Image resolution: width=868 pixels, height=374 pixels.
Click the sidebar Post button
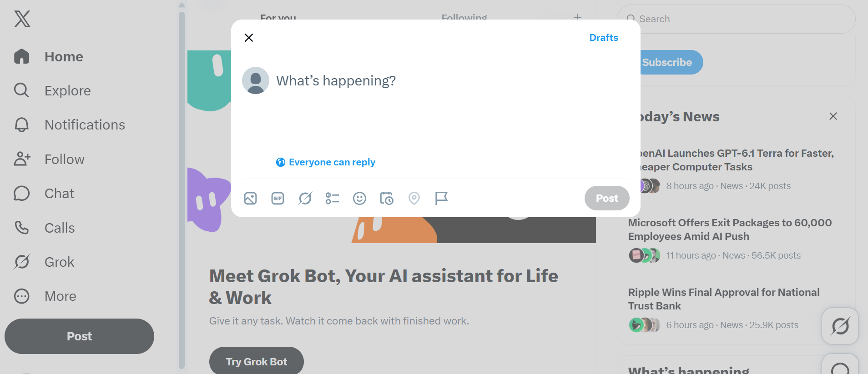tap(79, 336)
